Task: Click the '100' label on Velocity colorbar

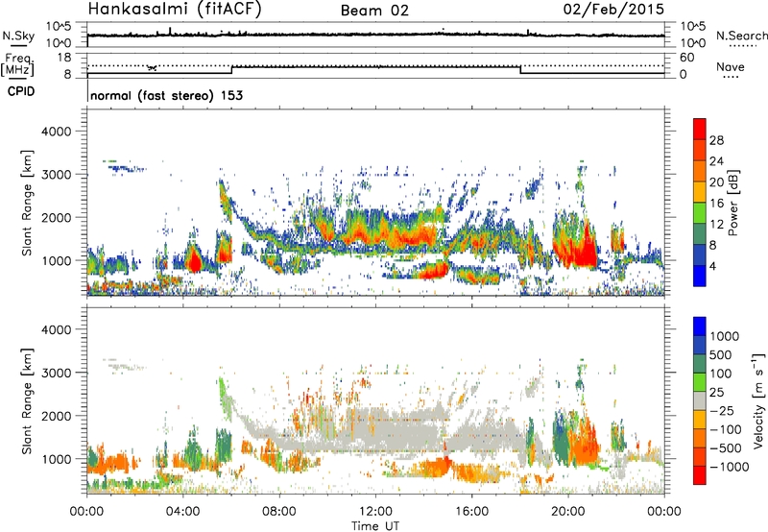Action: click(x=721, y=374)
